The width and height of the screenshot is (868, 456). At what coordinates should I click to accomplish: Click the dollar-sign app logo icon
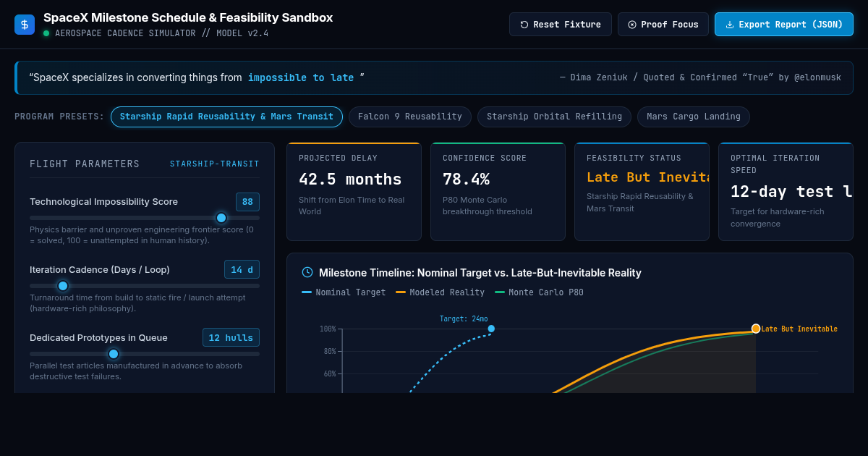coord(25,25)
